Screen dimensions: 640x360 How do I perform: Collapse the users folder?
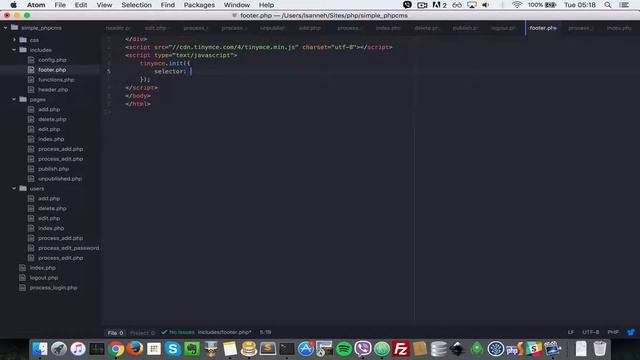coord(14,189)
